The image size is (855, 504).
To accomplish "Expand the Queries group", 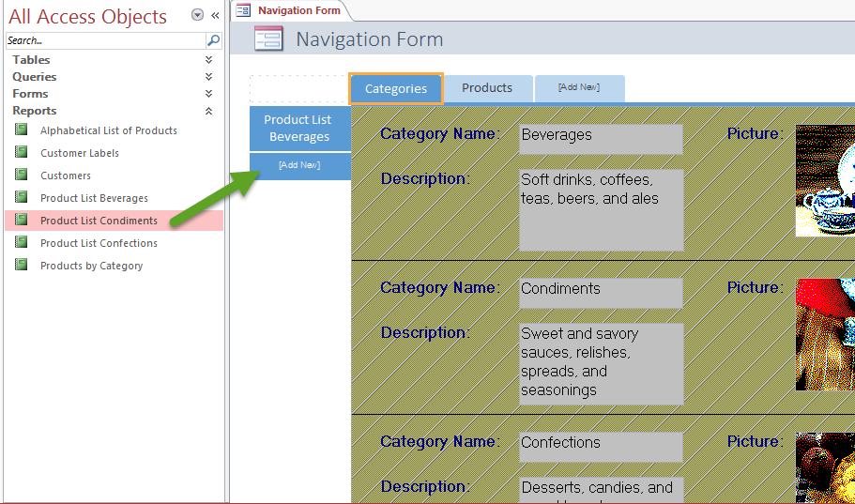I will click(208, 77).
